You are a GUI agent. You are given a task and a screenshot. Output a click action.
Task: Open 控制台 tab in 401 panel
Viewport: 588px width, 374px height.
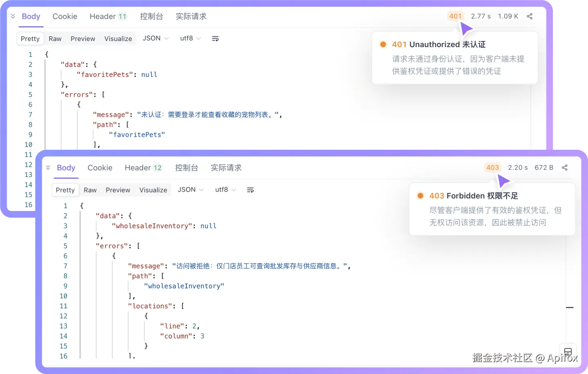coord(151,17)
